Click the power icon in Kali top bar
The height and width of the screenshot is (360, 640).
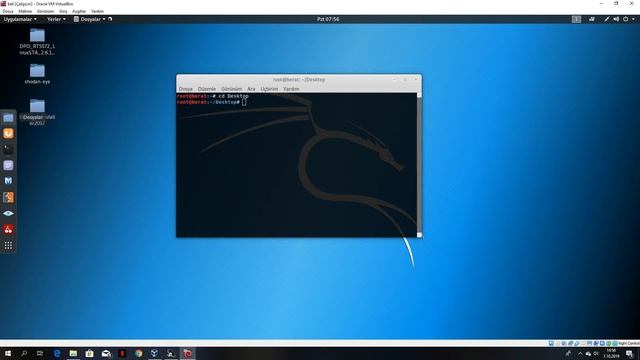625,19
